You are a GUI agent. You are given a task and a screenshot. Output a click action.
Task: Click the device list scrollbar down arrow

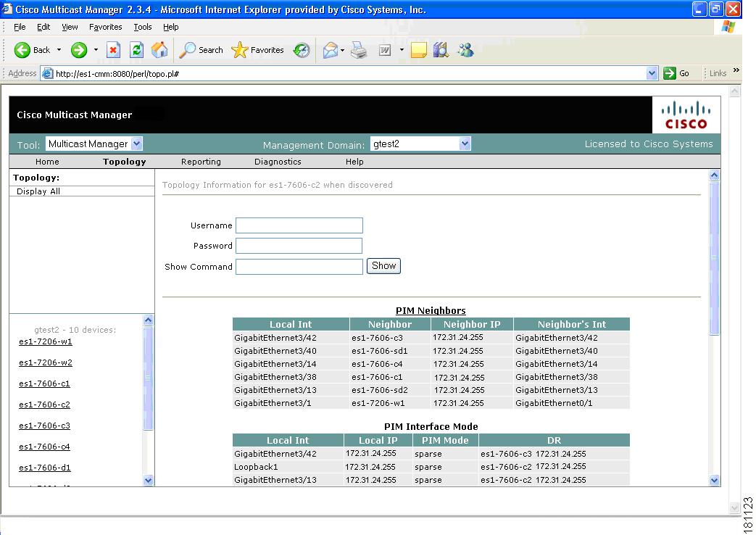[149, 481]
